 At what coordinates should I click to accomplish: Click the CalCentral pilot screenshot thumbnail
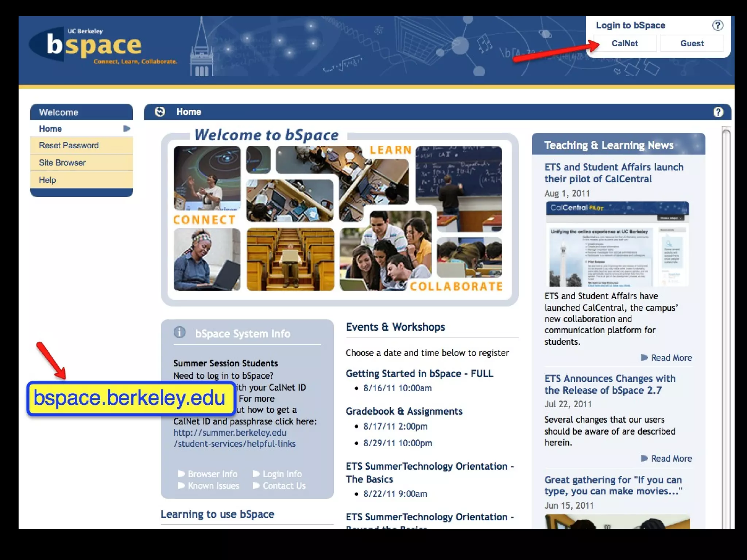point(617,244)
